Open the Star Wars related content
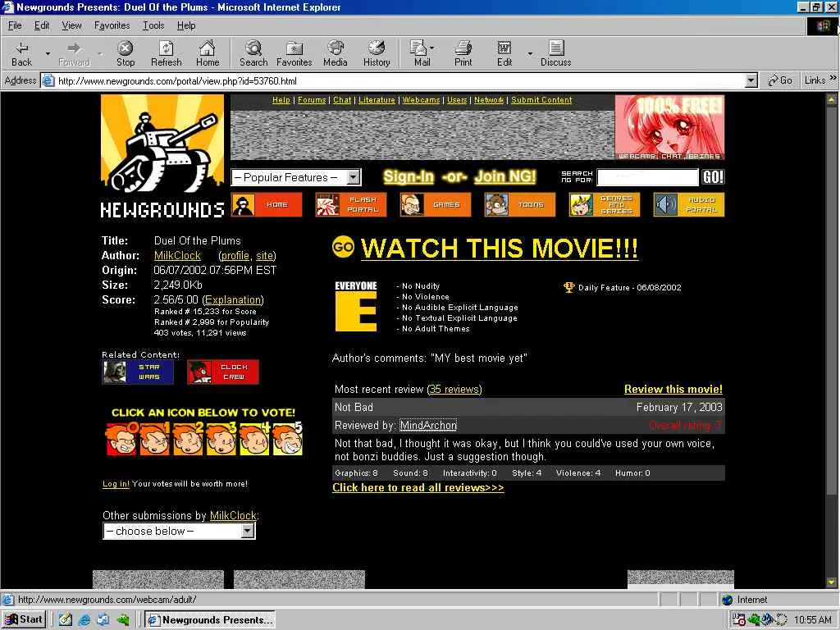840x630 pixels. click(138, 372)
